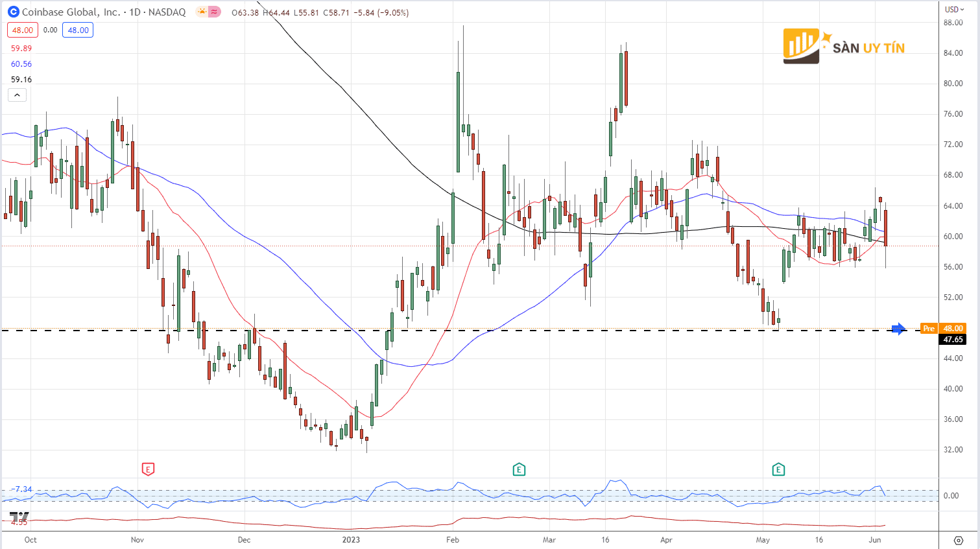Click the Jun label on time axis
Image resolution: width=980 pixels, height=549 pixels.
875,540
